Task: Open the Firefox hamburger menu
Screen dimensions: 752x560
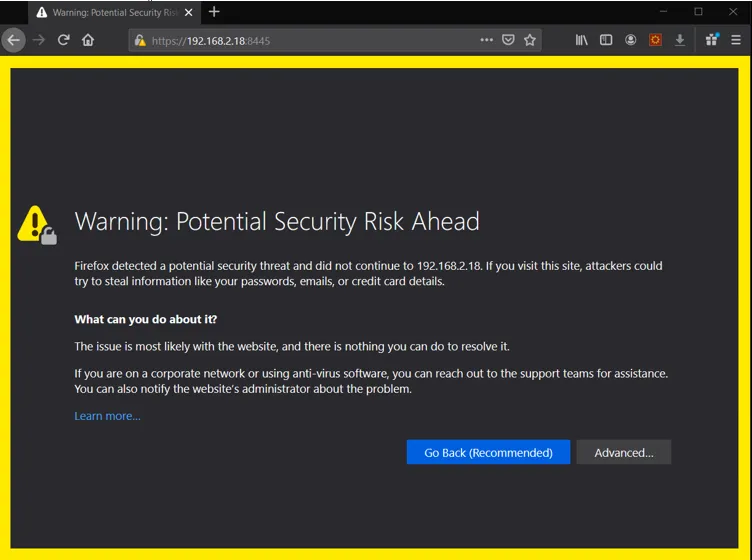Action: pyautogui.click(x=736, y=40)
